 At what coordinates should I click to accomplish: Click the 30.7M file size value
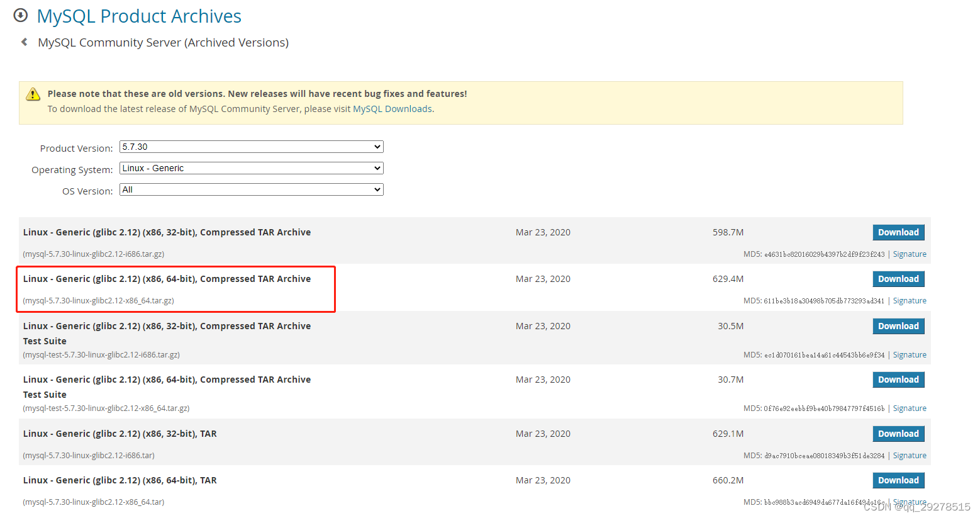click(730, 380)
